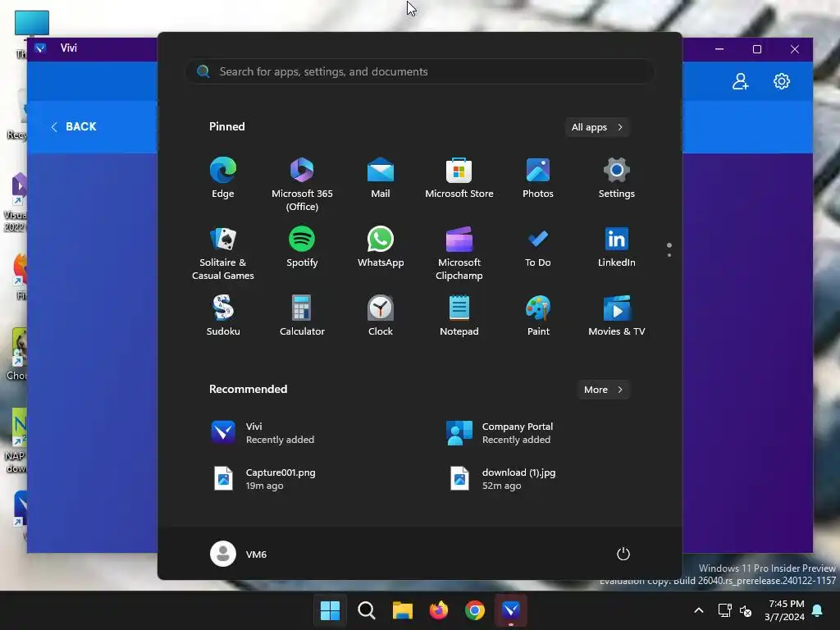
Task: Click the Start menu search box
Action: pyautogui.click(x=420, y=71)
